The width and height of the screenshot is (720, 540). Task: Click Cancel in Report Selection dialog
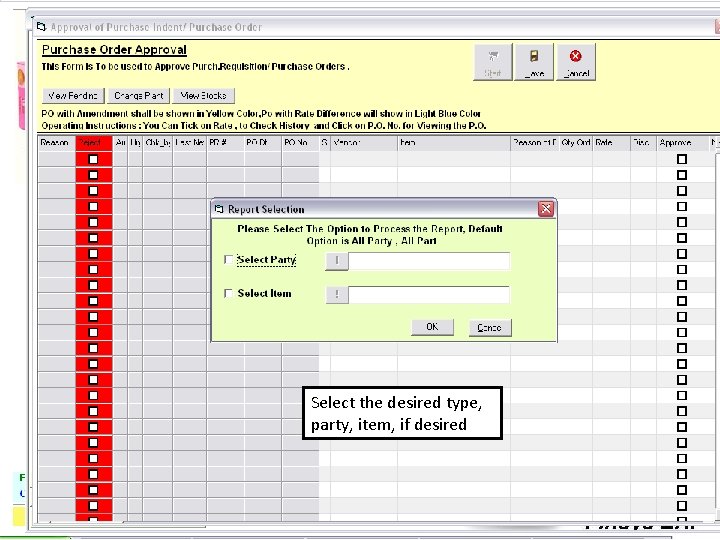pos(489,328)
